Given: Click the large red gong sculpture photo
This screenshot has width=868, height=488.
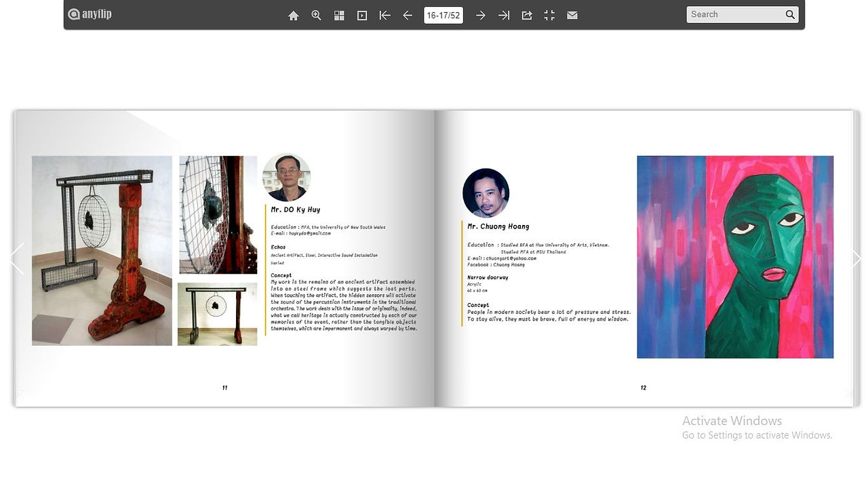Looking at the screenshot, I should [102, 251].
